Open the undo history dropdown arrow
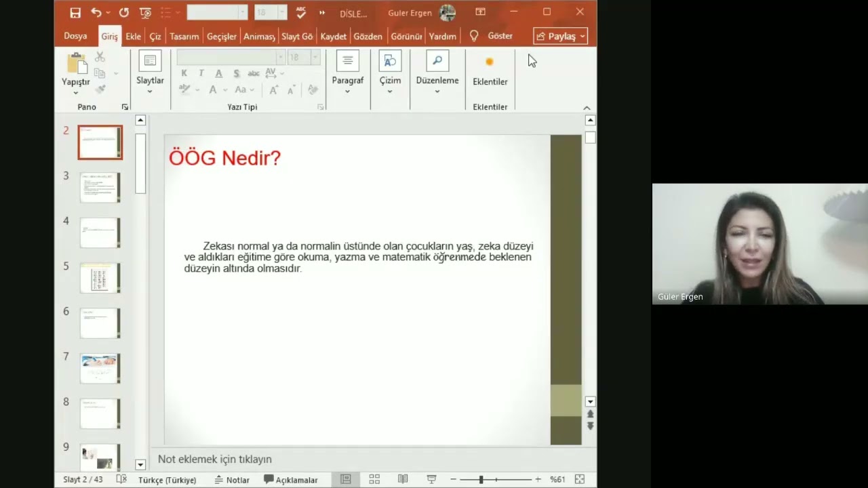 click(108, 13)
